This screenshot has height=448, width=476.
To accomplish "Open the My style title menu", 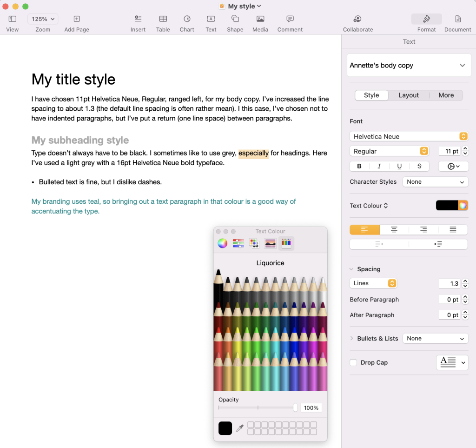I will pos(245,7).
